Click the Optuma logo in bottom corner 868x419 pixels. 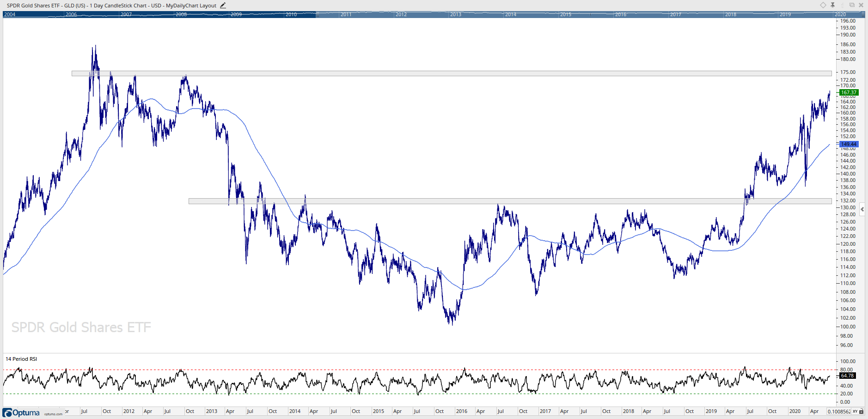click(x=21, y=413)
